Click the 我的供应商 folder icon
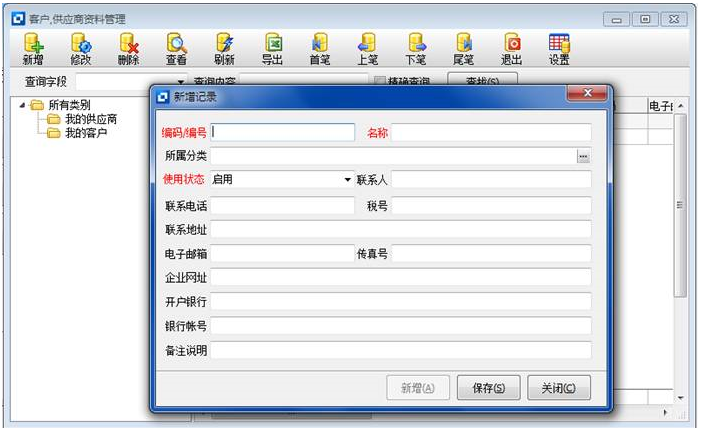Viewport: 702px width, 433px height. (x=54, y=119)
